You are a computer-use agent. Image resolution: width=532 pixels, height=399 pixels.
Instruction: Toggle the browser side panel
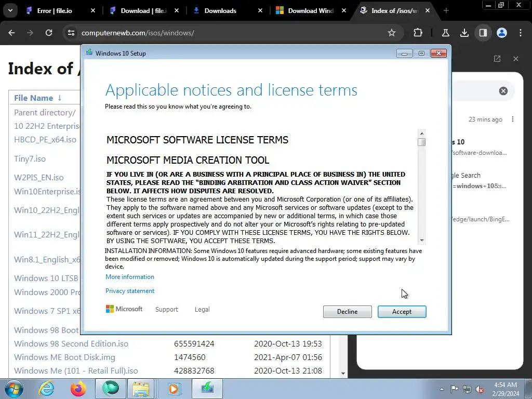(483, 33)
